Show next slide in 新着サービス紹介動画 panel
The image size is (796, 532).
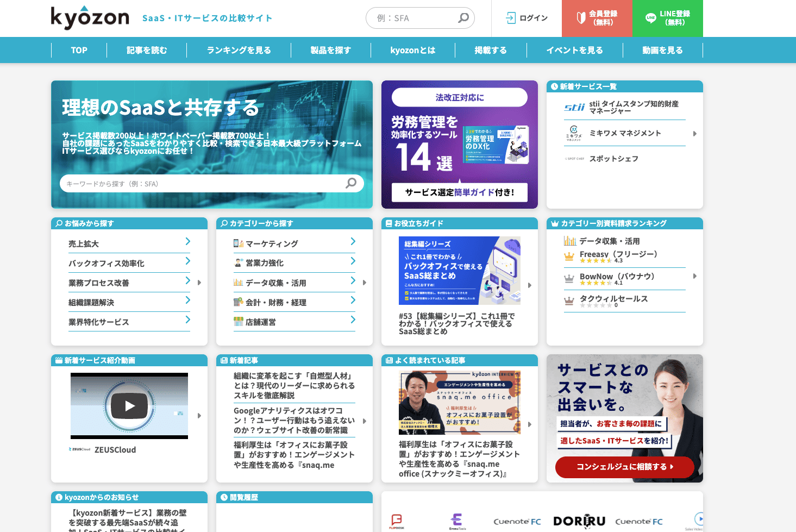[x=199, y=416]
